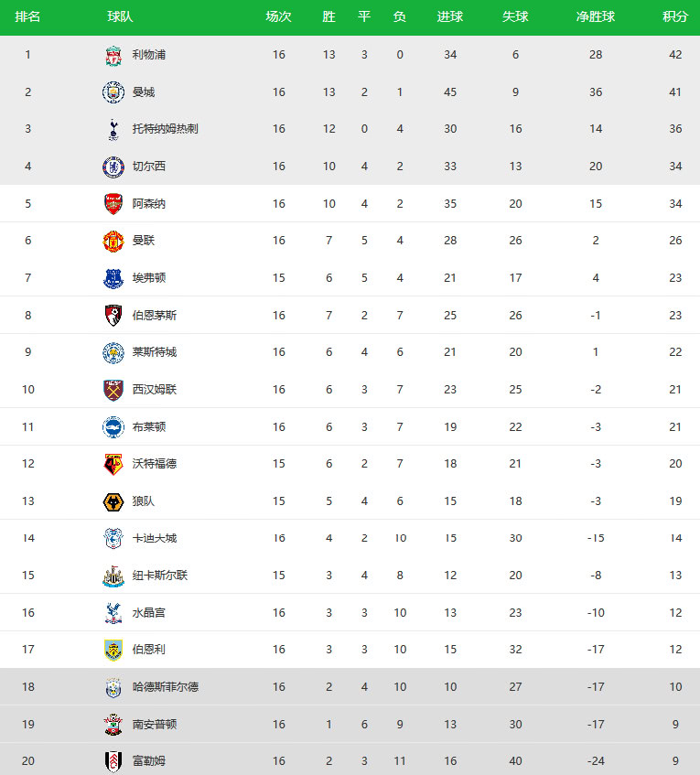Screen dimensions: 700x775
Task: Click the Everton club crest
Action: [x=113, y=278]
